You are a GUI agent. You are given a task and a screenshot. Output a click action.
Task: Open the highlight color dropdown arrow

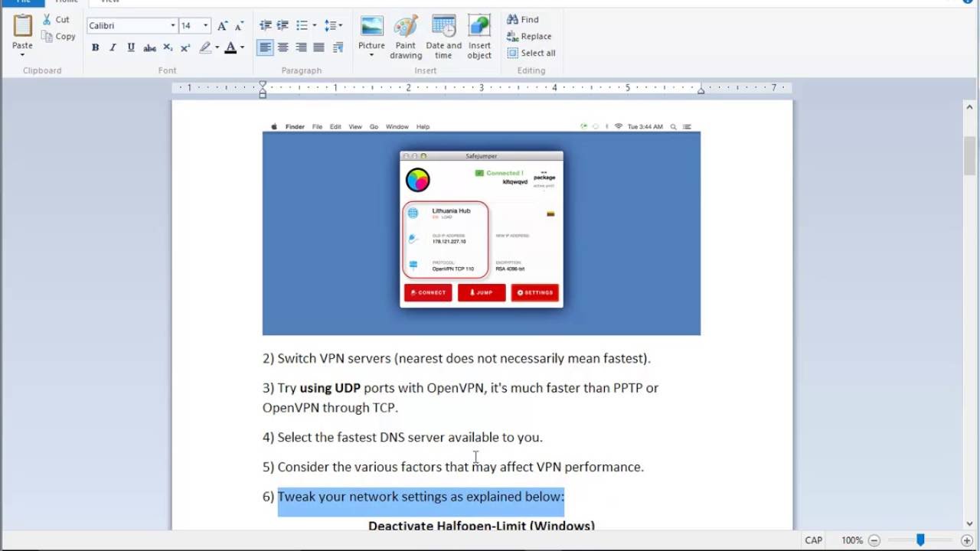(x=217, y=47)
